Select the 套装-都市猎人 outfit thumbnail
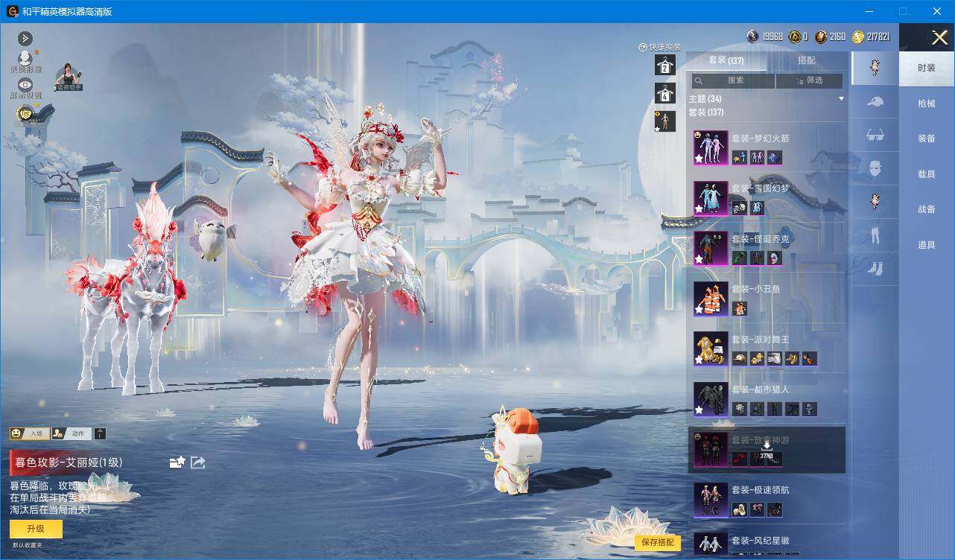955x560 pixels. pyautogui.click(x=711, y=398)
